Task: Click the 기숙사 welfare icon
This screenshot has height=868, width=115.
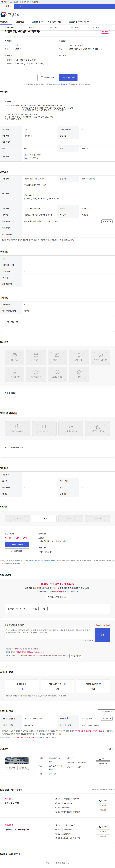Action: pos(36,357)
